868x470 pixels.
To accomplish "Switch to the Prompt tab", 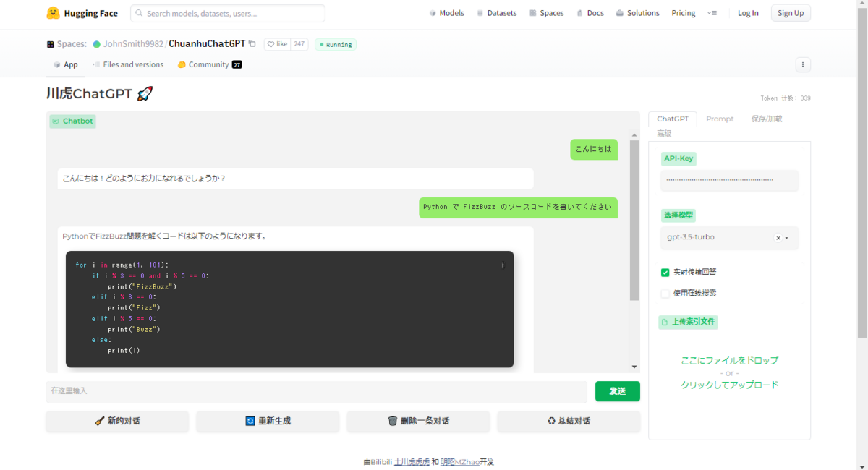I will 720,119.
